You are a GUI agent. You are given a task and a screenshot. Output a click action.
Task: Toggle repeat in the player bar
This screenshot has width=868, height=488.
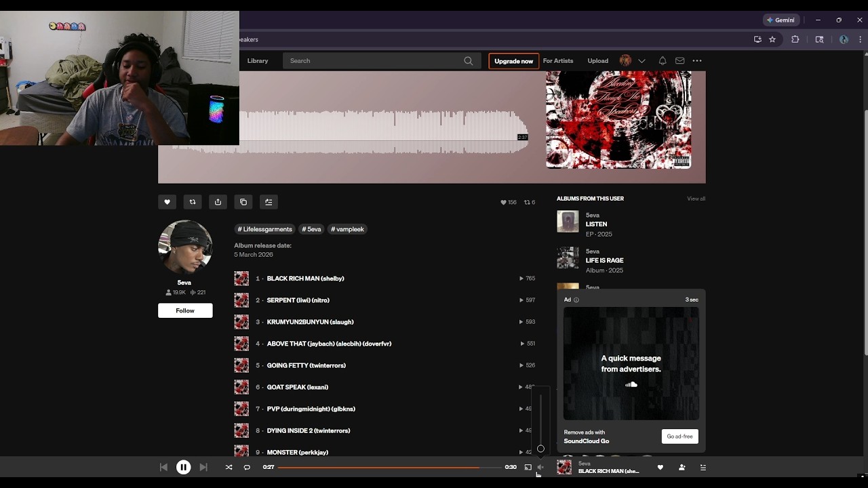(x=247, y=467)
